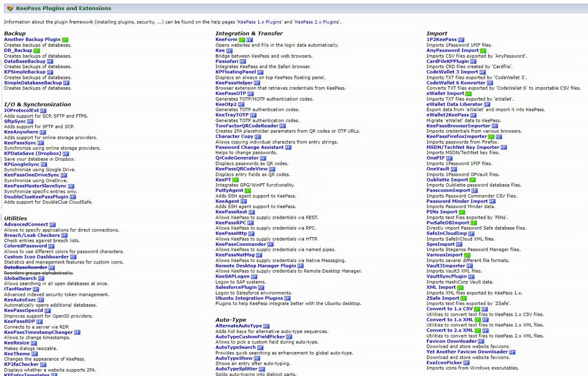Open the Yet Another Favicon Downloader link

(467, 352)
